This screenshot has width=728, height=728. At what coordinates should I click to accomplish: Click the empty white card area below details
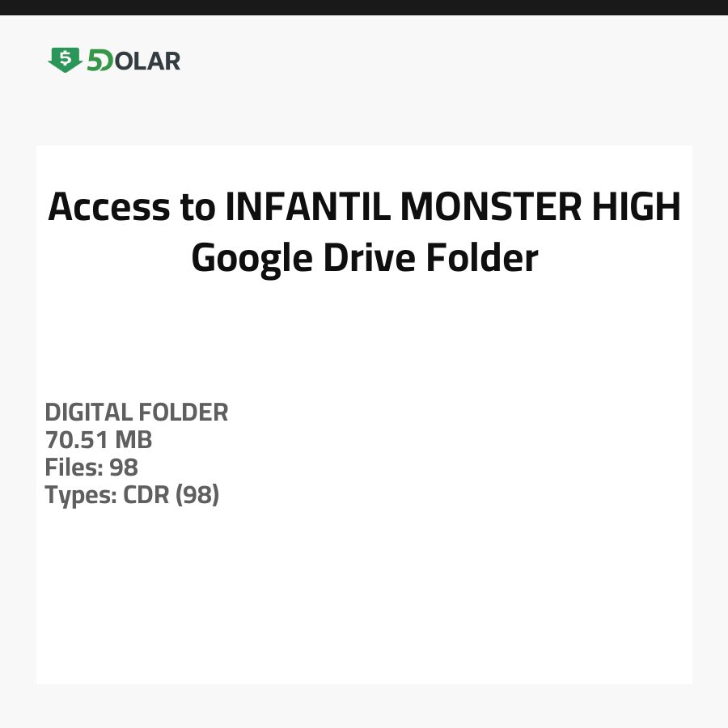364,599
